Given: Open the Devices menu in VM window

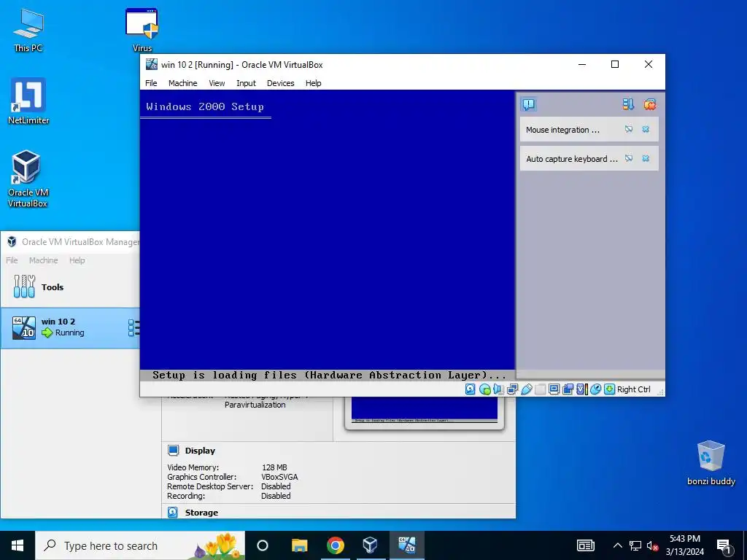Looking at the screenshot, I should tap(280, 83).
